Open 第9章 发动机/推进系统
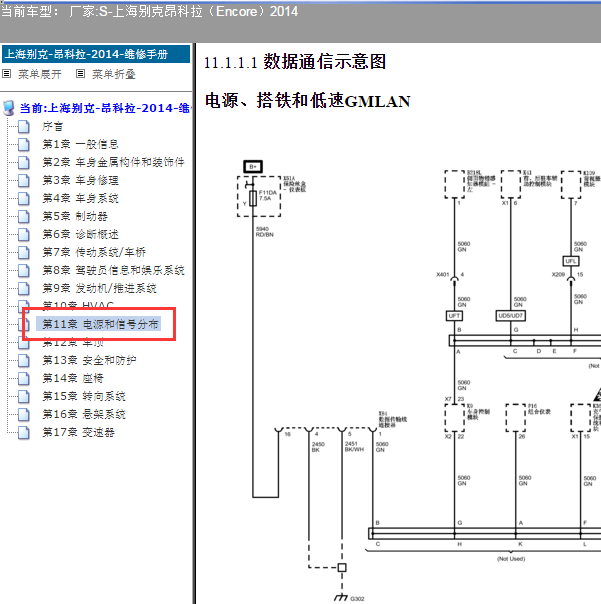The width and height of the screenshot is (601, 604). click(x=99, y=289)
